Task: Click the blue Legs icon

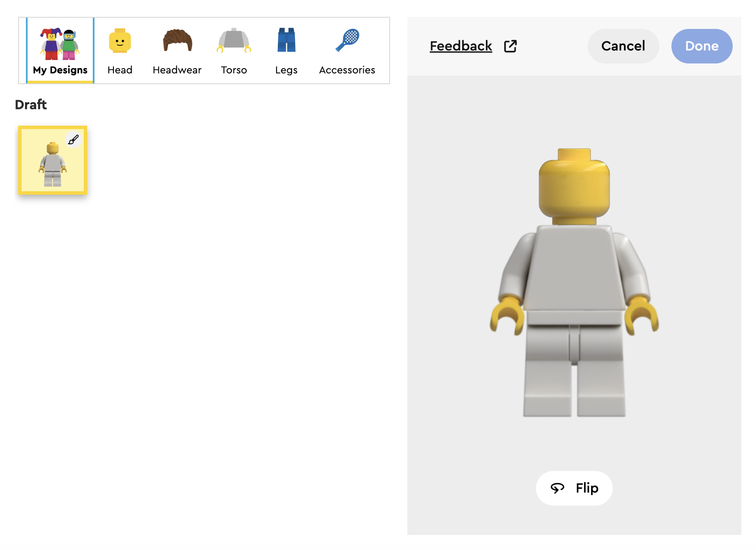Action: [x=286, y=41]
